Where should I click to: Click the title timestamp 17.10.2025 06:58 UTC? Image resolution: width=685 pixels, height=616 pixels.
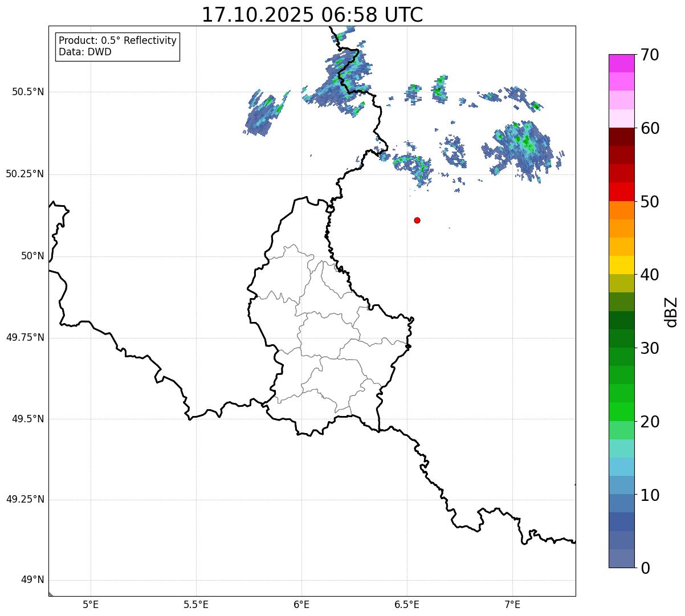[312, 15]
